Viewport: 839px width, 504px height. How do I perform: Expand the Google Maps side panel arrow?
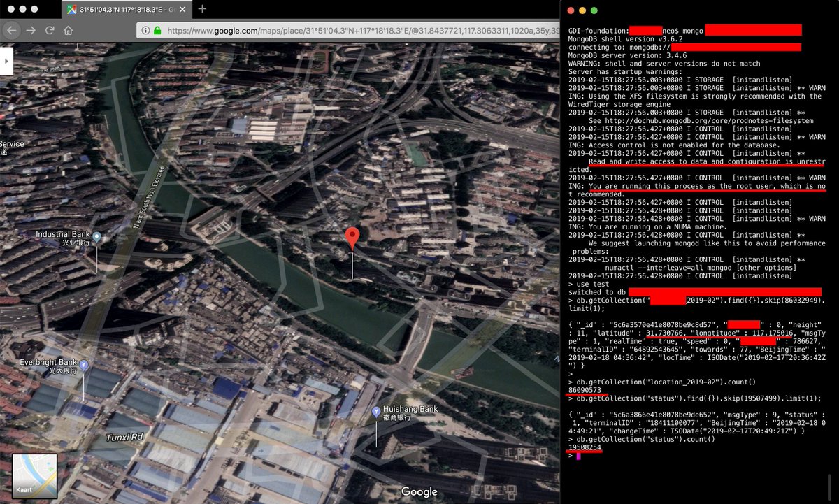[5, 62]
